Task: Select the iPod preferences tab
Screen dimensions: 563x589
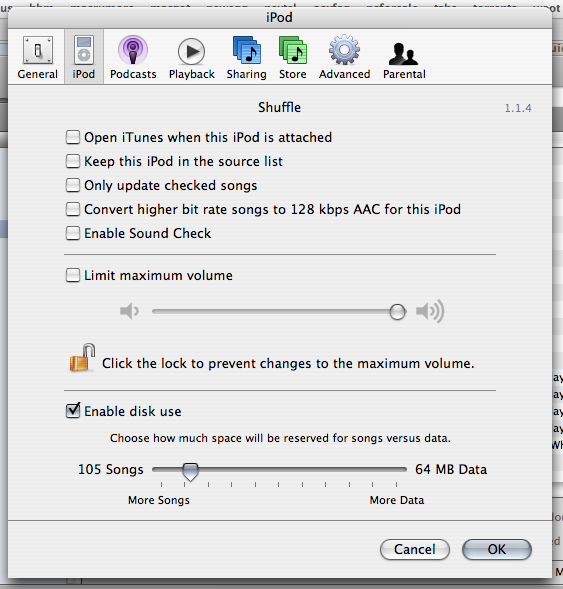Action: (x=84, y=57)
